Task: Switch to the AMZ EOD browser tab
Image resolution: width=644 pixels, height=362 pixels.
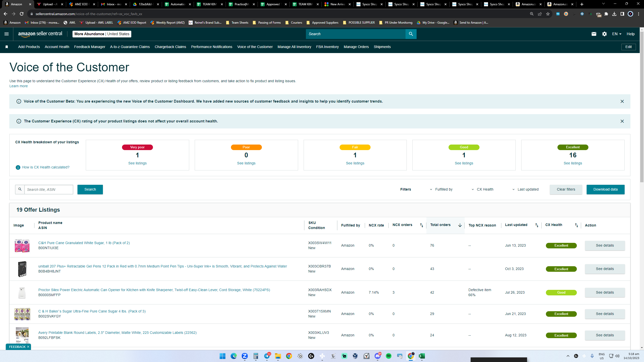Action: [82, 4]
